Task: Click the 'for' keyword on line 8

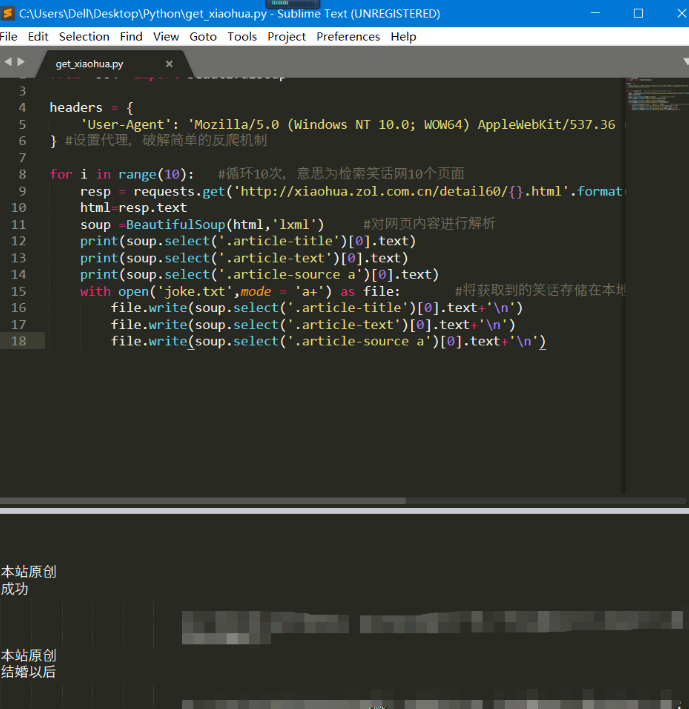Action: tap(61, 175)
